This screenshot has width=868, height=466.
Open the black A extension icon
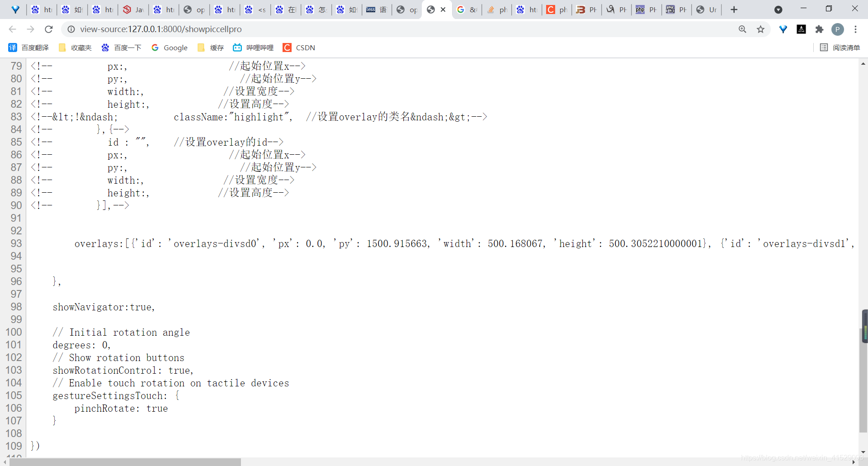click(801, 29)
